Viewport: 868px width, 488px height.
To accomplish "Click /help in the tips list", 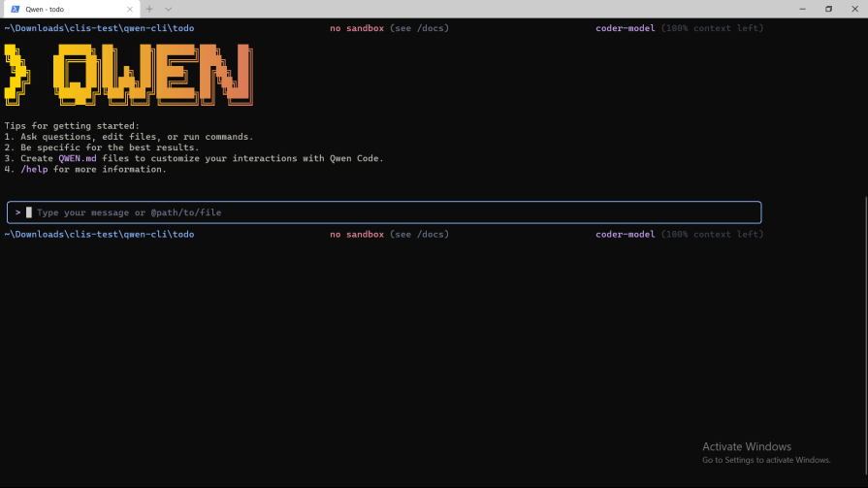I will [x=34, y=169].
